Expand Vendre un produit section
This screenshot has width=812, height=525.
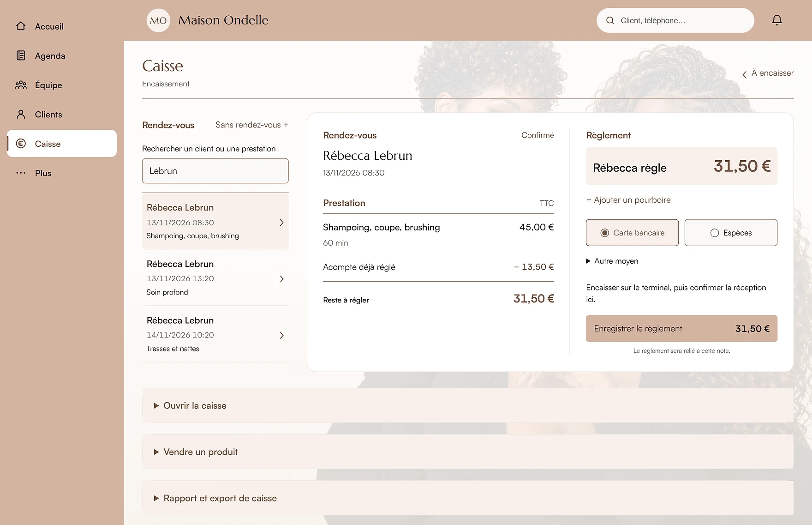[x=468, y=452]
